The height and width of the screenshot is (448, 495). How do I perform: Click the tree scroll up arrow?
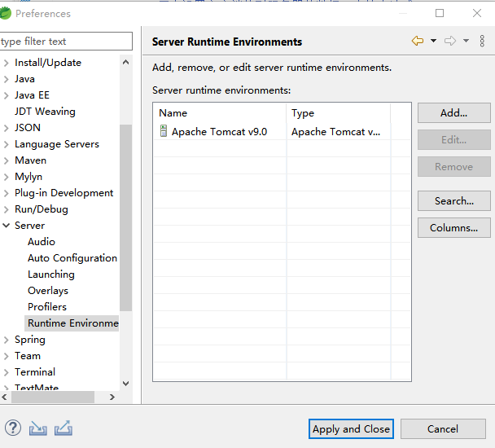click(x=125, y=62)
